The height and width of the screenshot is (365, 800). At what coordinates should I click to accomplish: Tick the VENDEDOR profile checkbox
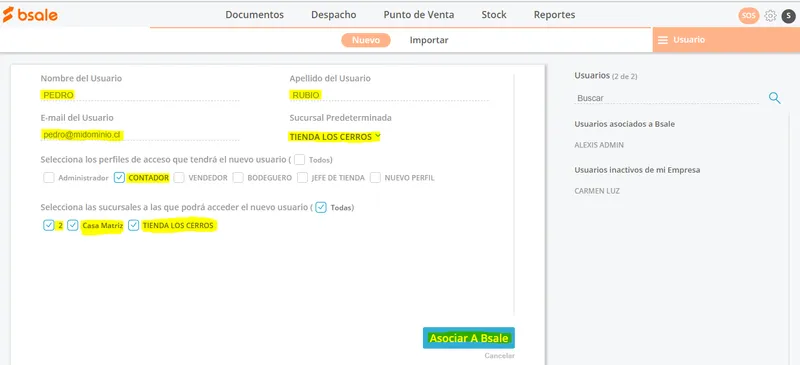(179, 178)
